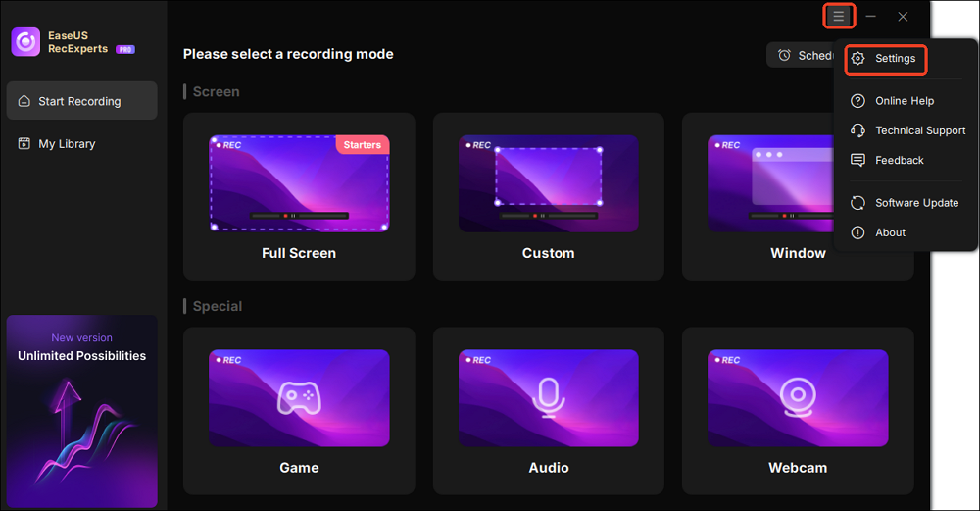Close the RecExperts window
Viewport: 980px width, 511px height.
coord(903,17)
